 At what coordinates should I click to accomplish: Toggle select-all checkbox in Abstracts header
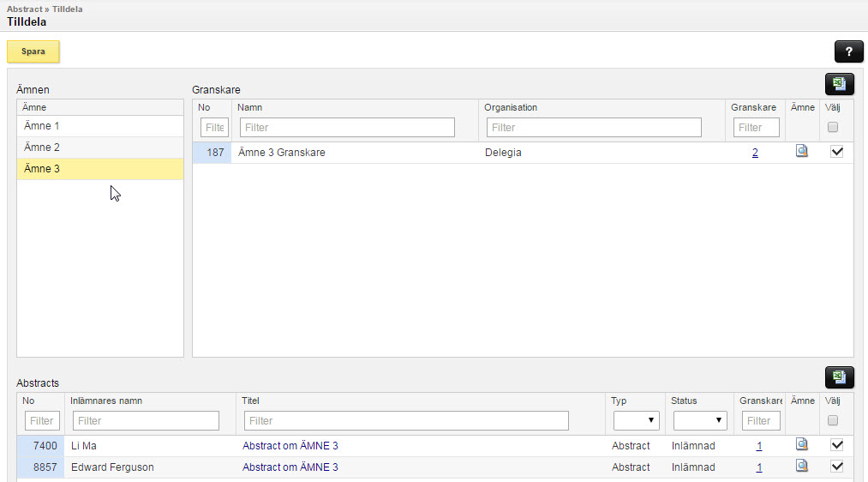pyautogui.click(x=833, y=420)
